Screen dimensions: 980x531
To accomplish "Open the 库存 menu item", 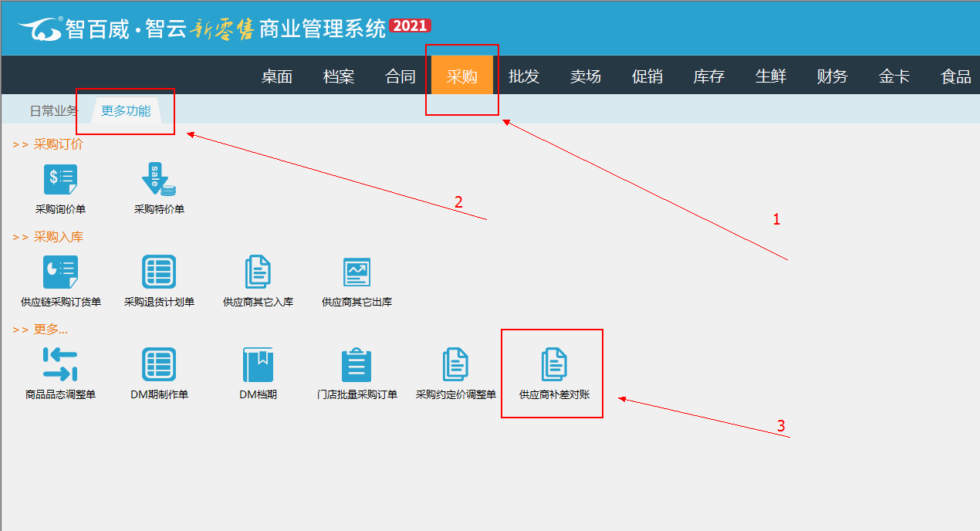I will point(708,76).
